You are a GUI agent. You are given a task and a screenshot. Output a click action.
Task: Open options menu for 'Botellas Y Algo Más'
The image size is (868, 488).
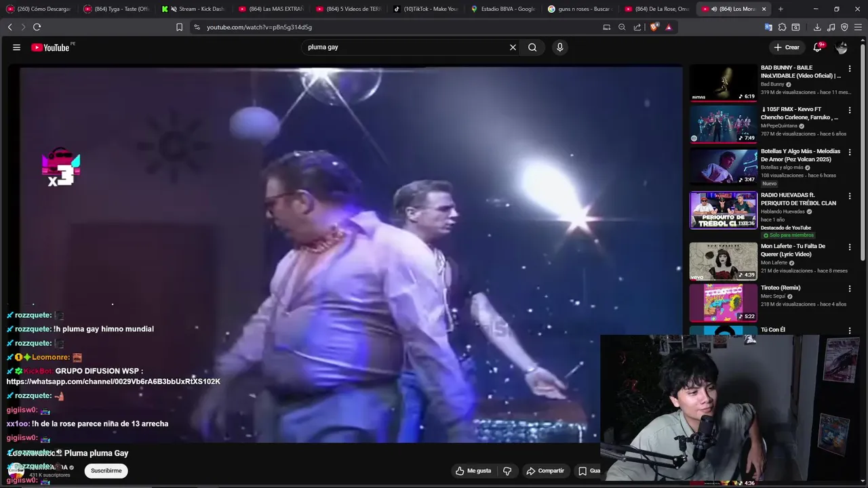pyautogui.click(x=850, y=152)
